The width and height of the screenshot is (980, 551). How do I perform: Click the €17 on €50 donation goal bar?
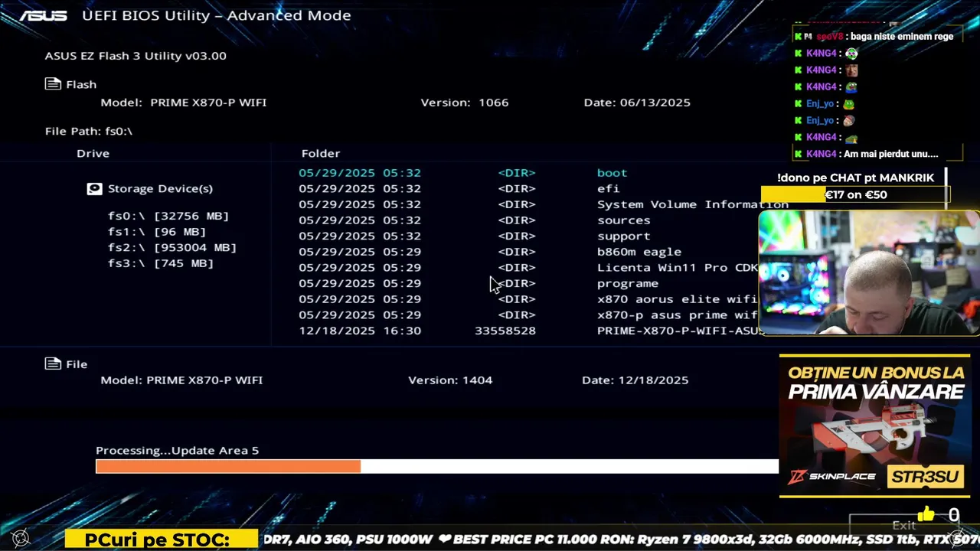tap(855, 194)
